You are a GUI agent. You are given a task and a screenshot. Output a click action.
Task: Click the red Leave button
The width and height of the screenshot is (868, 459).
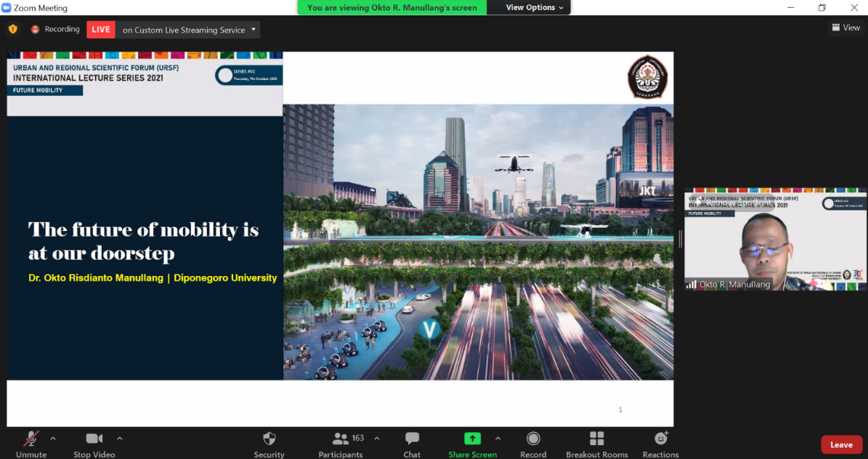[x=841, y=444]
